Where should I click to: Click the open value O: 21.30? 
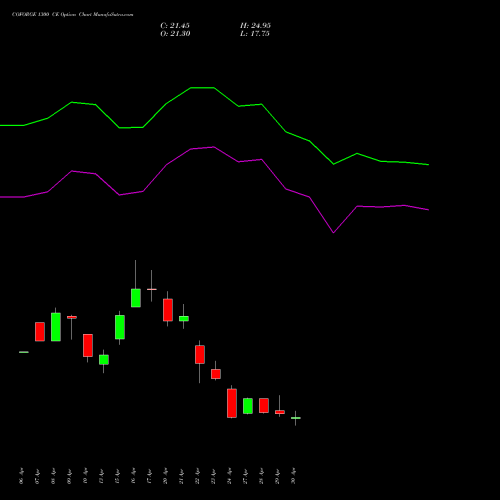[x=175, y=34]
